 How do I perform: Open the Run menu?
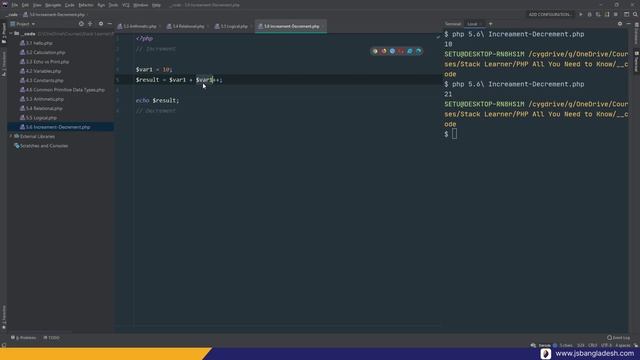(101, 5)
